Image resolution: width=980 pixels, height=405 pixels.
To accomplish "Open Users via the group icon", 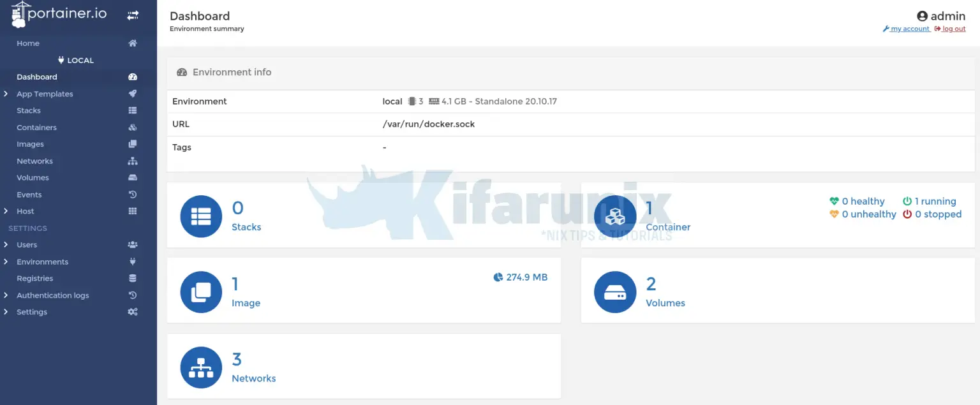I will (x=133, y=244).
